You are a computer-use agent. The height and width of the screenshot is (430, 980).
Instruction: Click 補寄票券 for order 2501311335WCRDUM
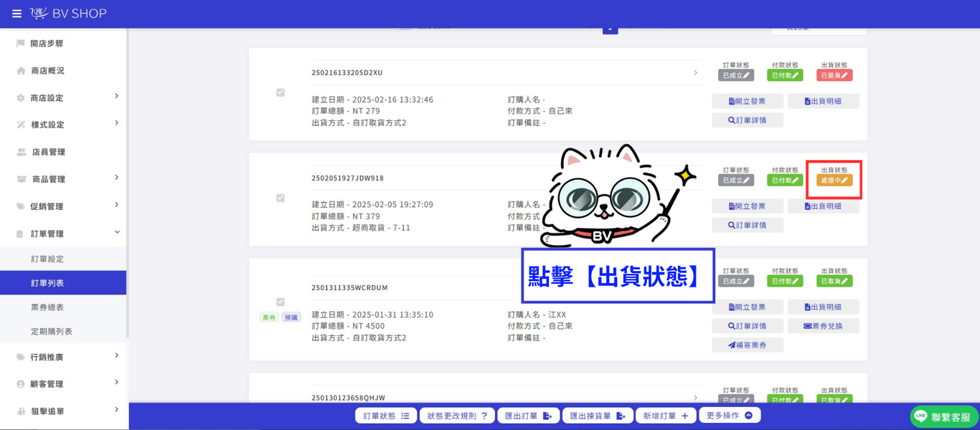pos(748,345)
